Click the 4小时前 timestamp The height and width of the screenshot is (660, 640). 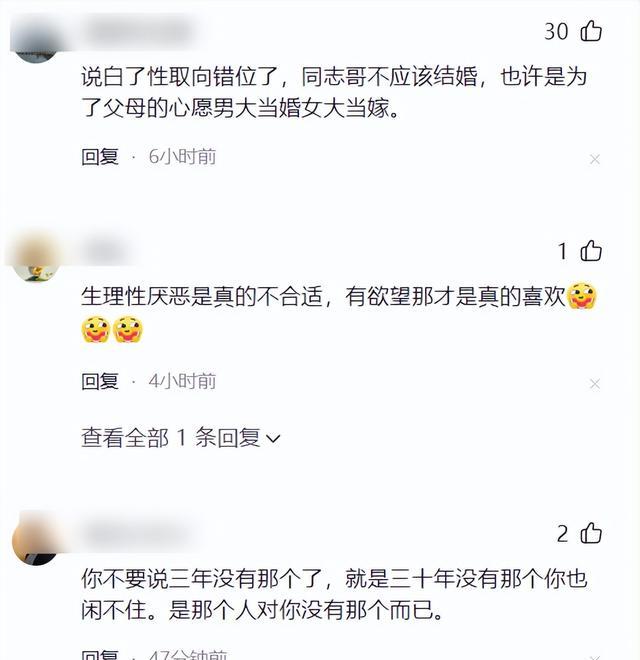tap(182, 381)
